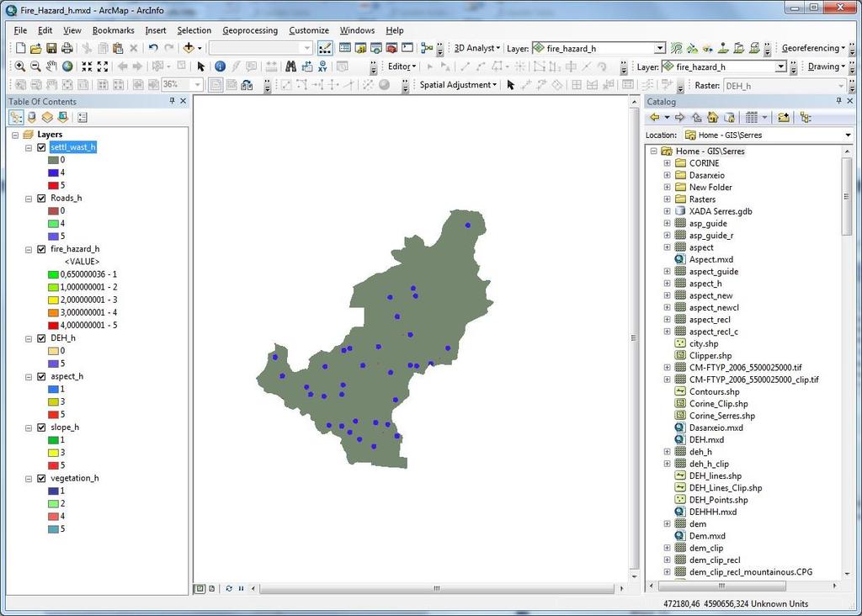The image size is (862, 616).
Task: Click blue swatch for settl_wast_h value 4
Action: (53, 173)
